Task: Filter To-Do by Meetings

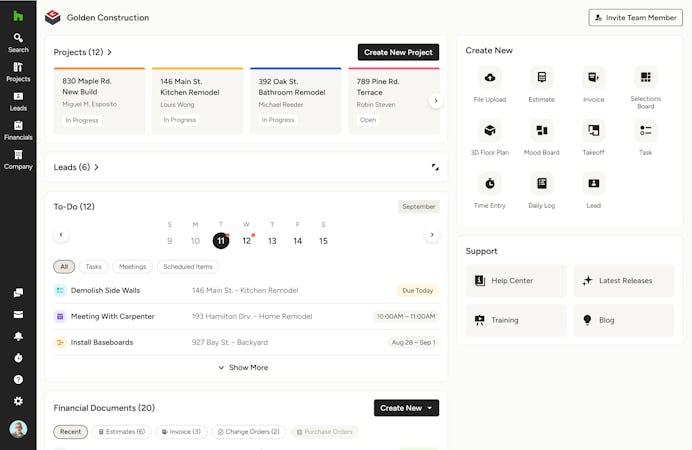Action: tap(132, 266)
